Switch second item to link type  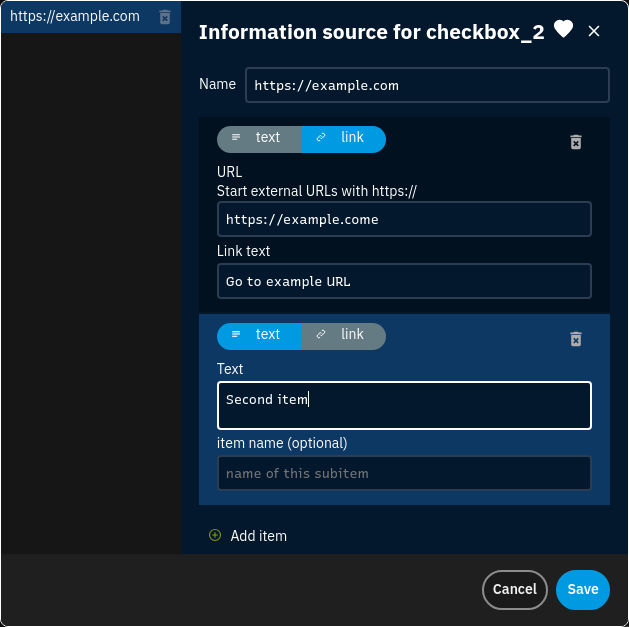point(344,336)
